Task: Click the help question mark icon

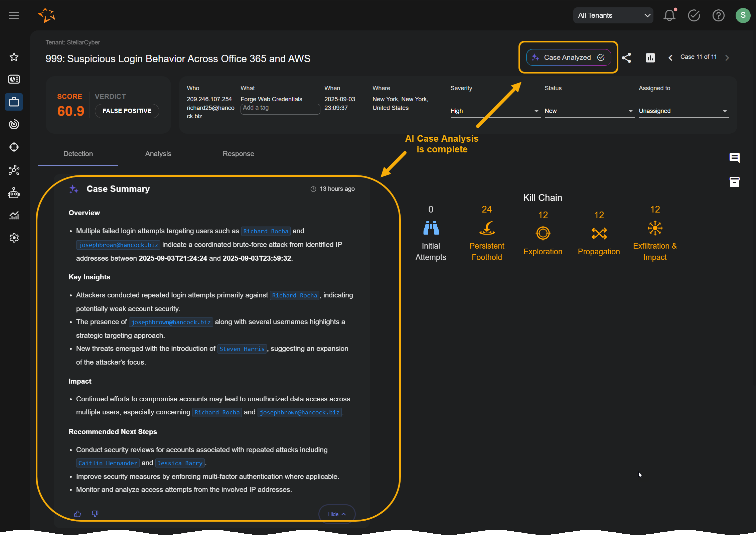Action: pyautogui.click(x=718, y=15)
